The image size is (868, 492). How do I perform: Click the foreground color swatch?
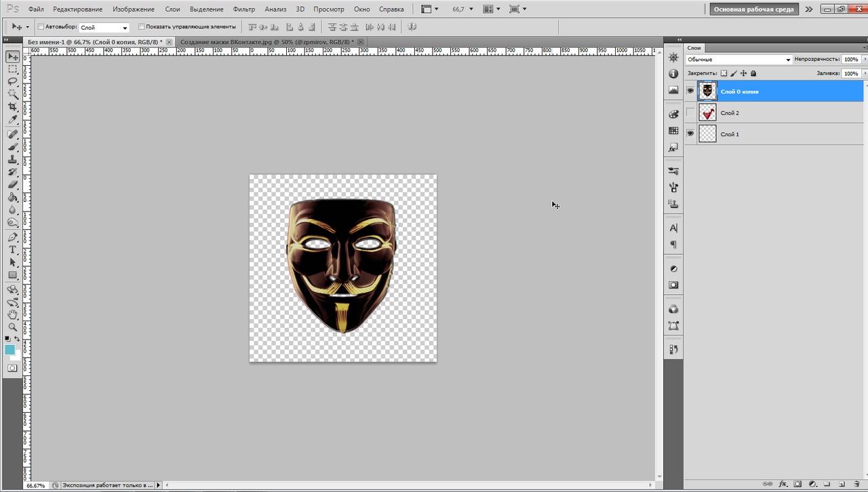tap(10, 350)
